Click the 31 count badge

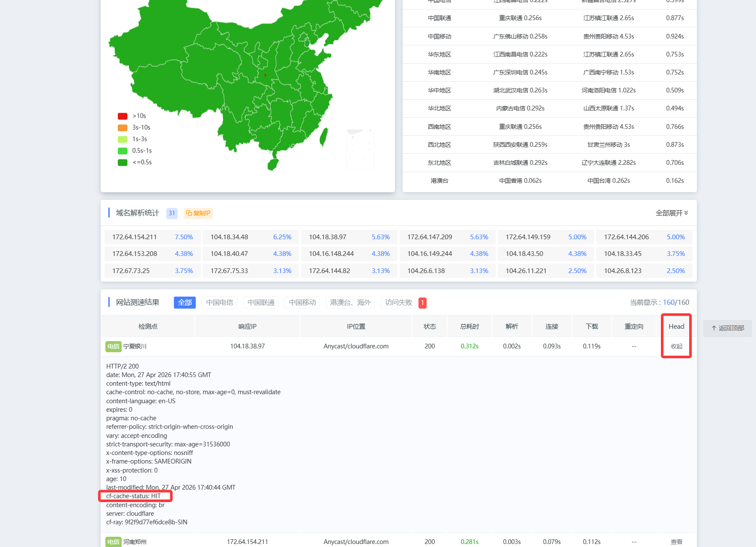point(172,213)
